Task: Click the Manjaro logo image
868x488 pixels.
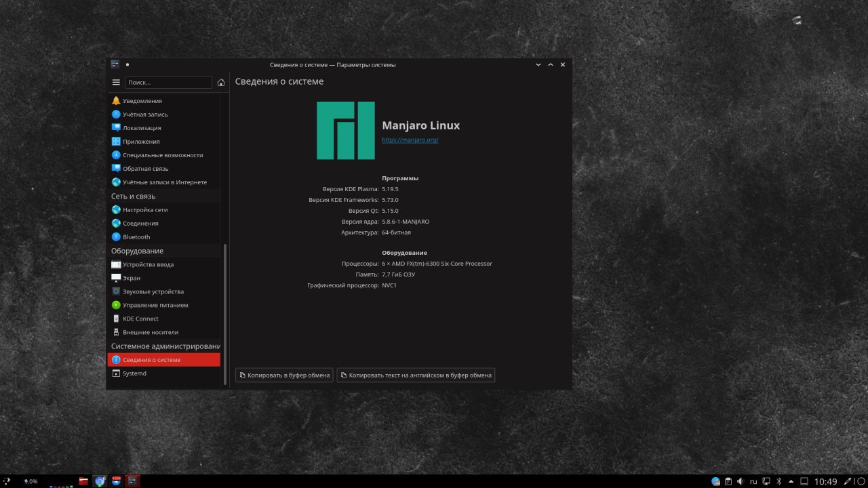Action: [346, 131]
